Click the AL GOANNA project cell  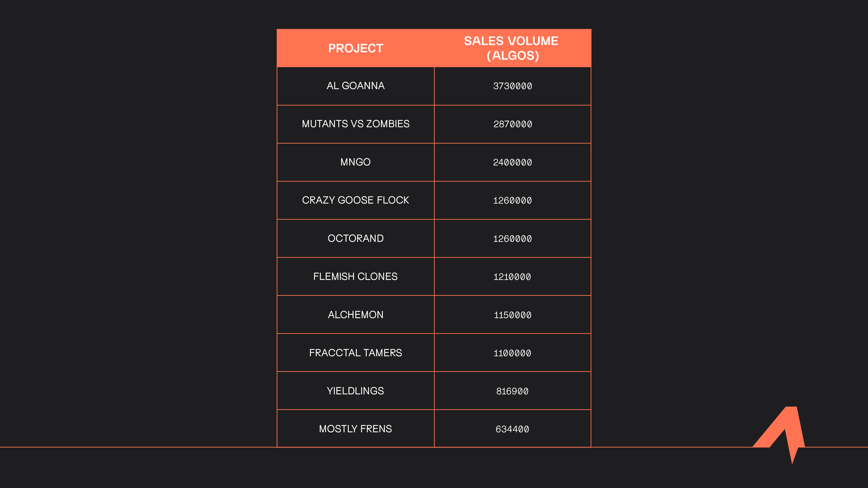tap(355, 86)
